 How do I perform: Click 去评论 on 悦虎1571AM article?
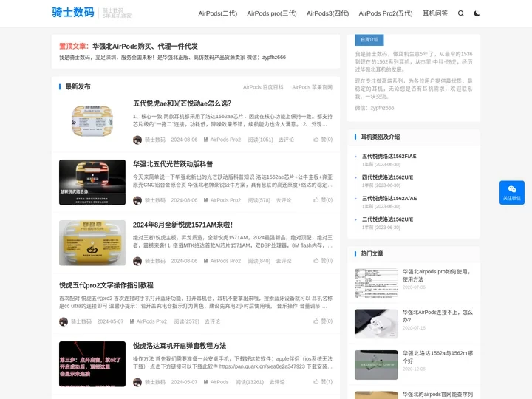pyautogui.click(x=284, y=261)
